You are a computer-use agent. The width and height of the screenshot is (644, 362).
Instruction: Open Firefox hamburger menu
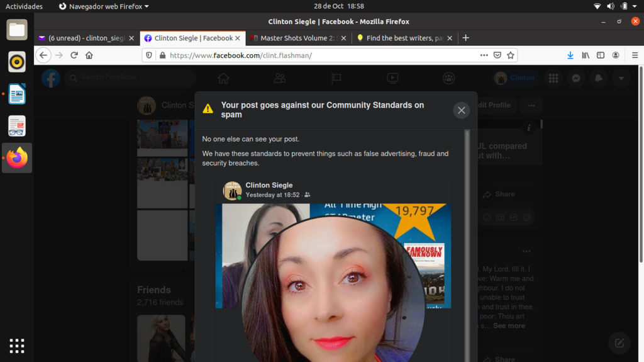coord(635,55)
